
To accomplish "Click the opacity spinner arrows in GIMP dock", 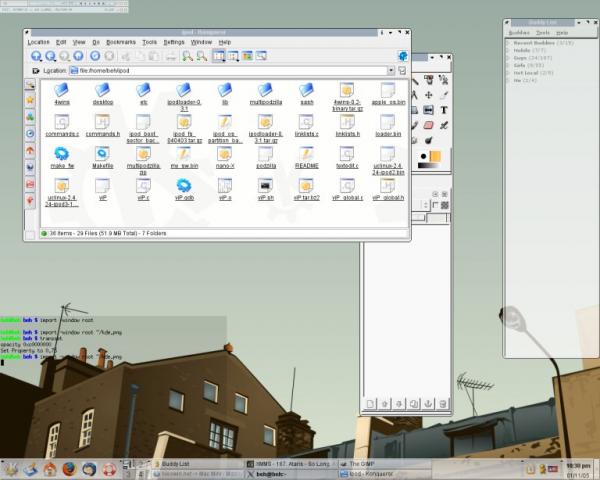I will click(425, 205).
